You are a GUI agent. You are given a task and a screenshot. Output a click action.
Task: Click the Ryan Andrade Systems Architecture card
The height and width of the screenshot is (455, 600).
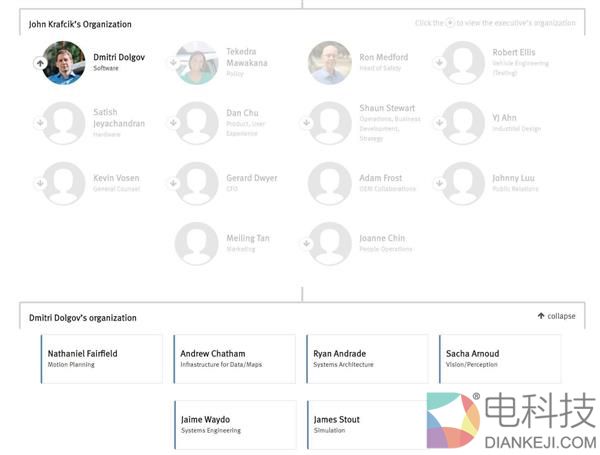pos(367,359)
